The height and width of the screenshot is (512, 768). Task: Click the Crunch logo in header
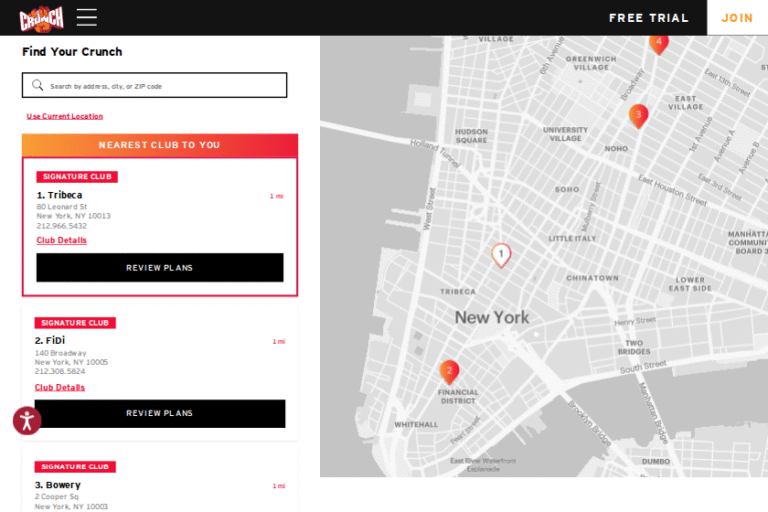click(x=41, y=17)
